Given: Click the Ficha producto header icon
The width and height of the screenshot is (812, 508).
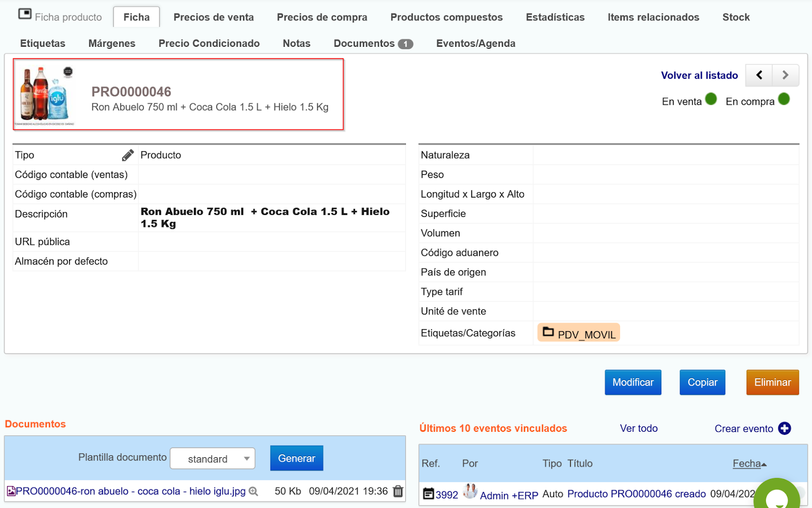Looking at the screenshot, I should [x=25, y=14].
